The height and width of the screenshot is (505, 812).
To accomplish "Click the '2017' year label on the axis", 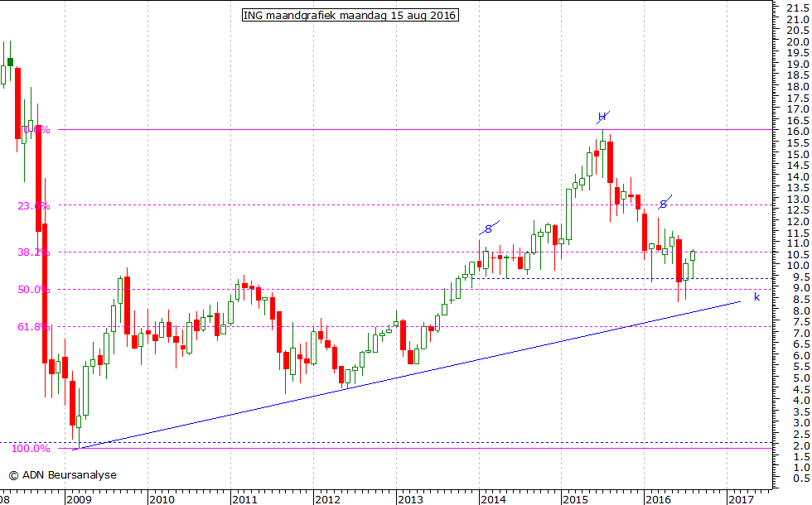I will [741, 499].
